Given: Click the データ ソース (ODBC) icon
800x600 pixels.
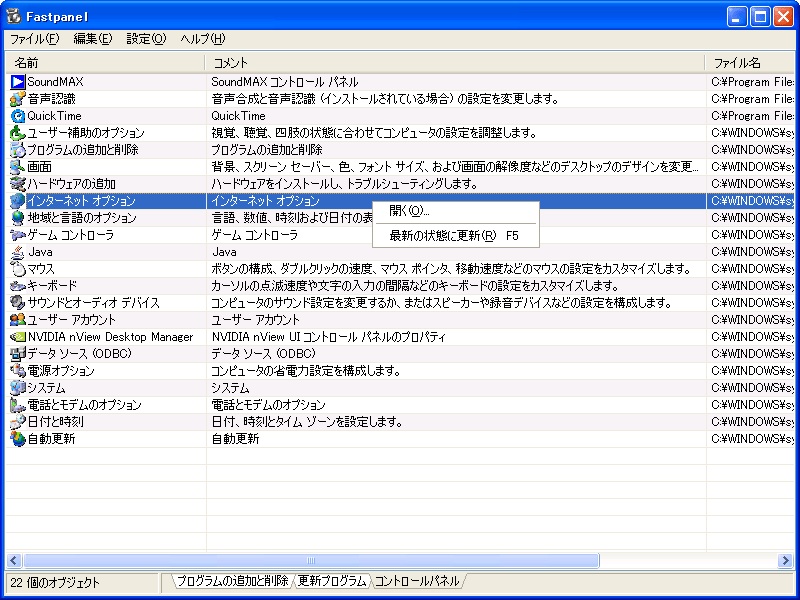Looking at the screenshot, I should point(18,354).
